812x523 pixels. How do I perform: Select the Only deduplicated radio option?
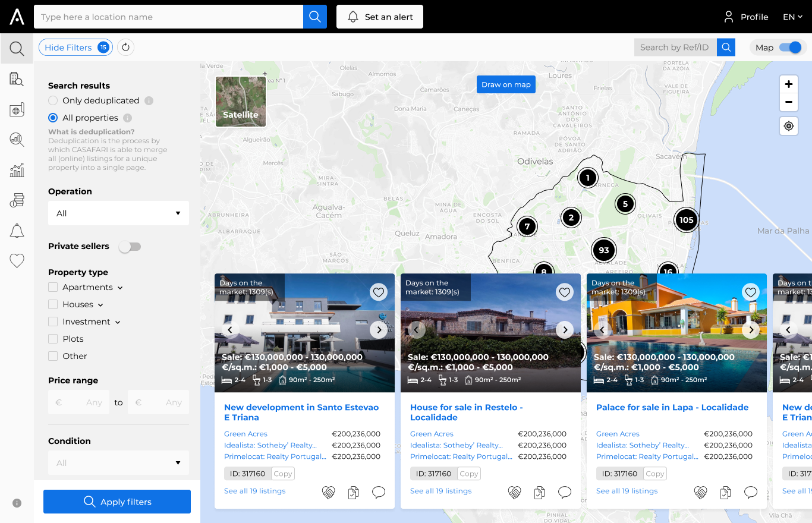click(53, 101)
